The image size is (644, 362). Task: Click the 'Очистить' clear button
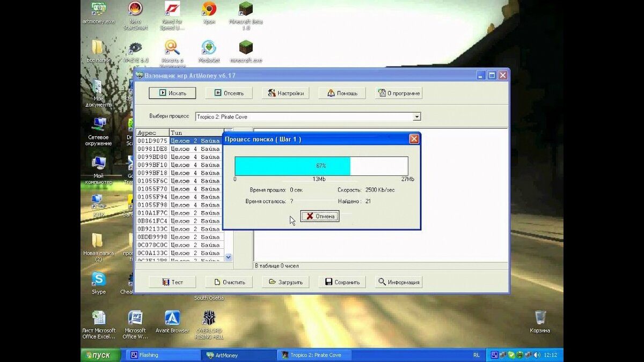click(229, 282)
